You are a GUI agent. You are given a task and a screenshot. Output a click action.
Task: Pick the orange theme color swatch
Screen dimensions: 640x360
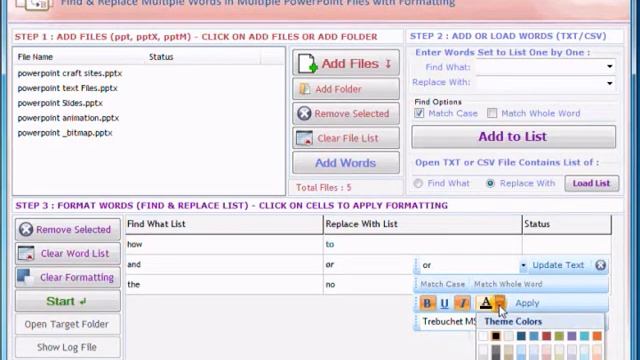(597, 336)
